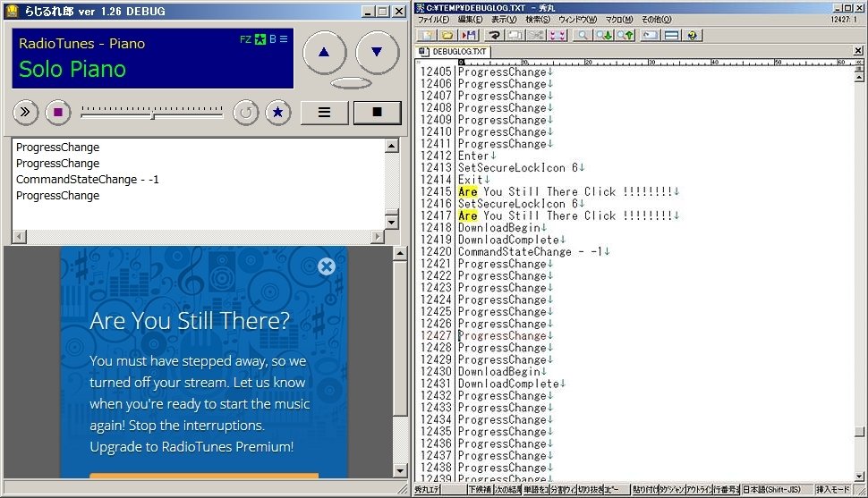868x498 pixels.
Task: Click the Are You Still There? heading
Action: coord(190,321)
